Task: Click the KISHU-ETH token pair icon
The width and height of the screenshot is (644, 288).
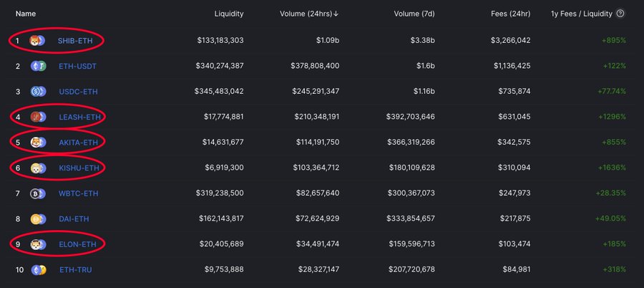Action: coord(38,168)
